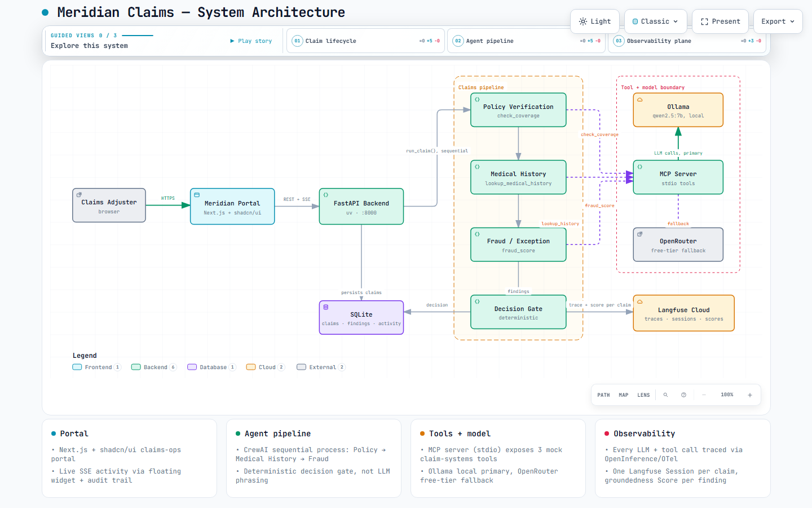Click the Ollama cloud icon
The height and width of the screenshot is (508, 812).
coord(640,99)
